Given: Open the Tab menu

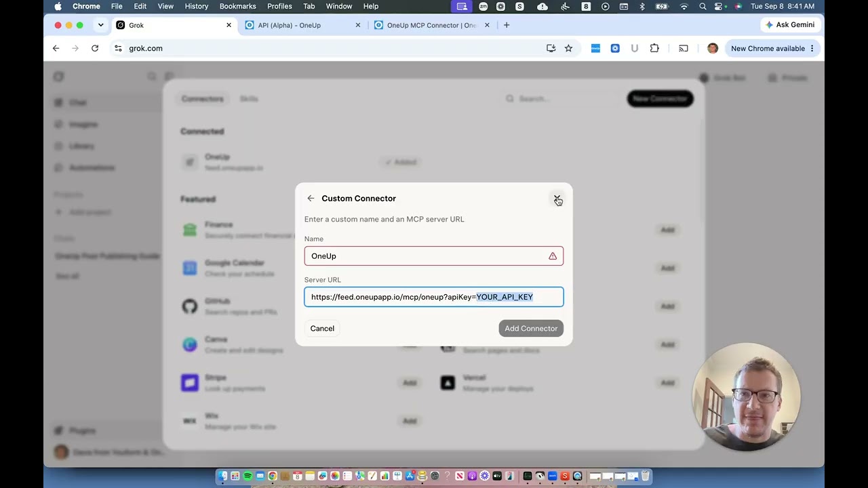Looking at the screenshot, I should pos(309,6).
